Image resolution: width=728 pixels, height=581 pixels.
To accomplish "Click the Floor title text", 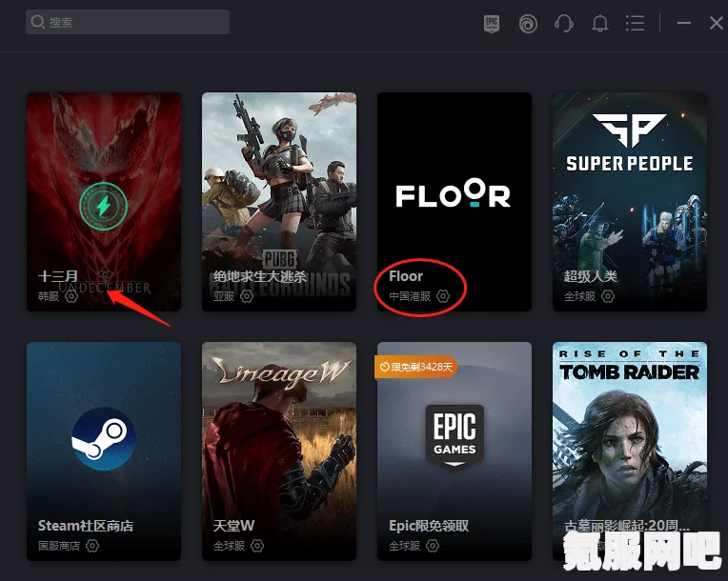I will 406,276.
